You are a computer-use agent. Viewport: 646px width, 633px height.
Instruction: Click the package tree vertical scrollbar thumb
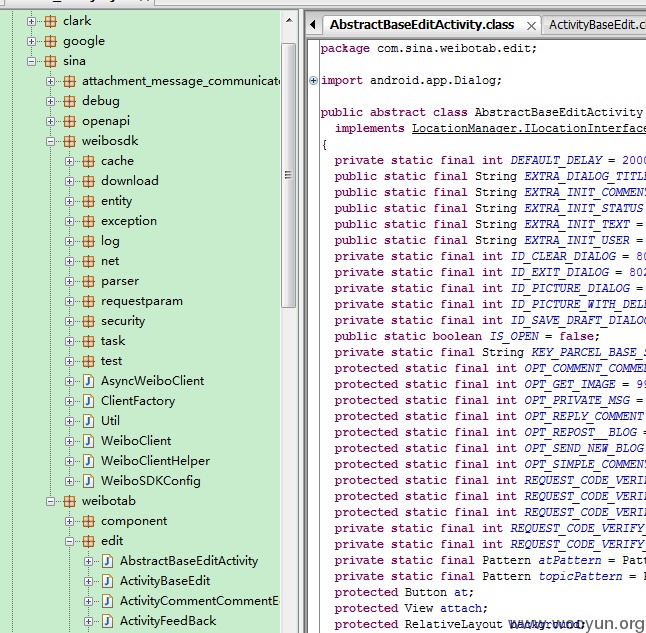point(288,176)
